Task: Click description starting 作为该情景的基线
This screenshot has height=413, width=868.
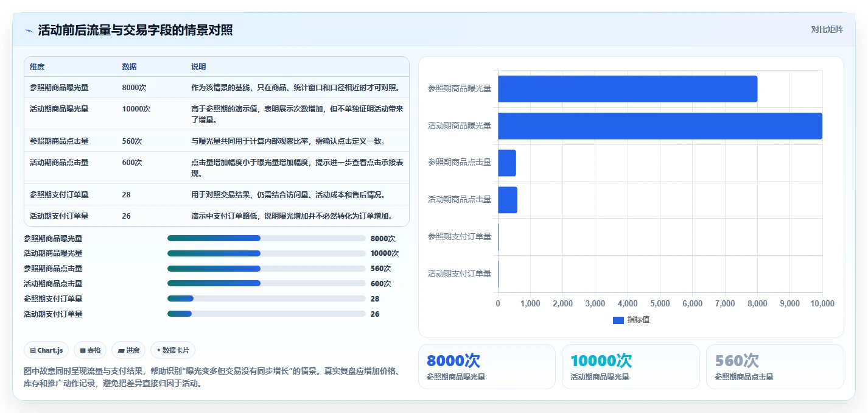Action: [295, 88]
